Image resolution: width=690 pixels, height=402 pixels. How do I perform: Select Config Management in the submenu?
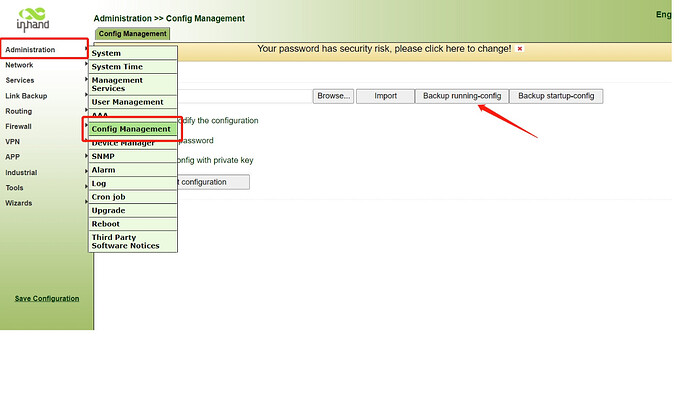point(133,129)
